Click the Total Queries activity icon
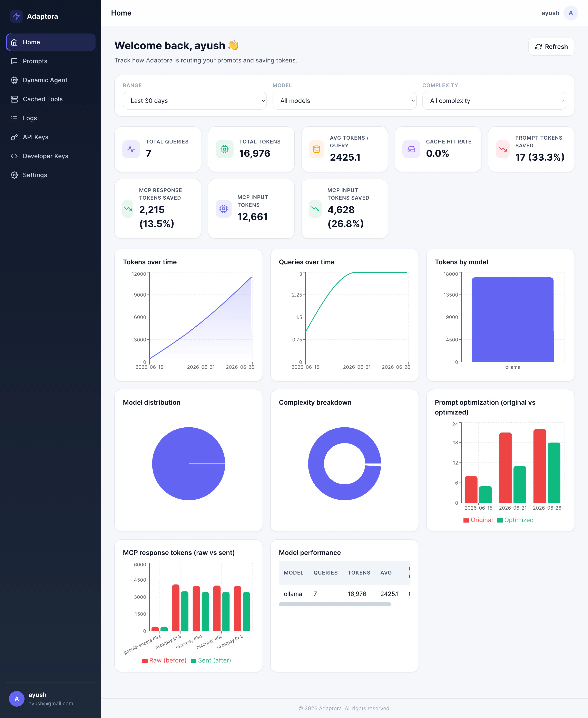The image size is (588, 718). click(131, 149)
